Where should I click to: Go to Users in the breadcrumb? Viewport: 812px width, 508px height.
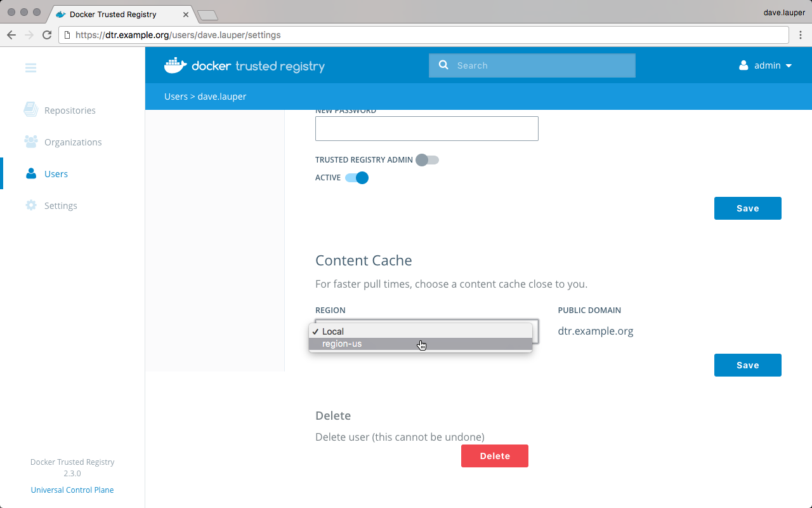coord(176,97)
